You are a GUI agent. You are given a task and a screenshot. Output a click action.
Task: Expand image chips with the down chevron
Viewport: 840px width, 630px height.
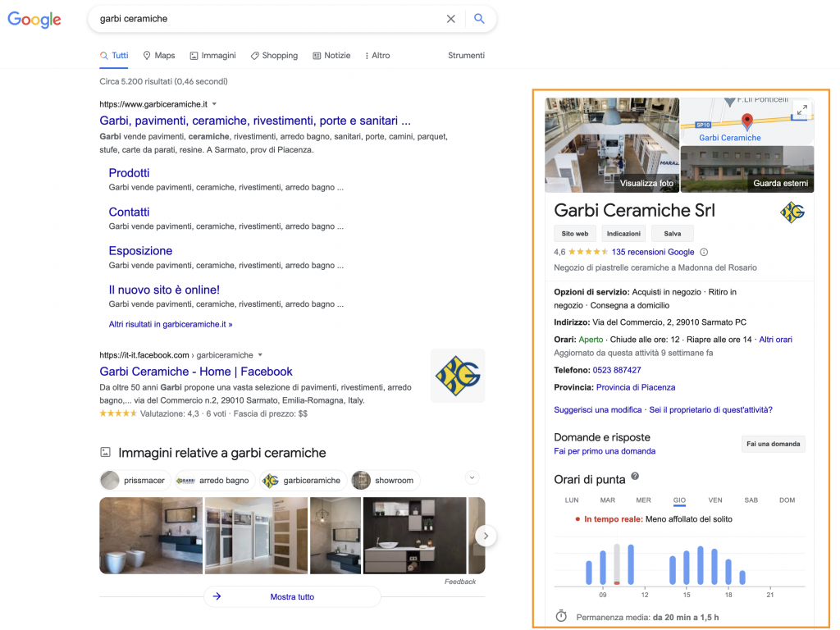coord(472,477)
